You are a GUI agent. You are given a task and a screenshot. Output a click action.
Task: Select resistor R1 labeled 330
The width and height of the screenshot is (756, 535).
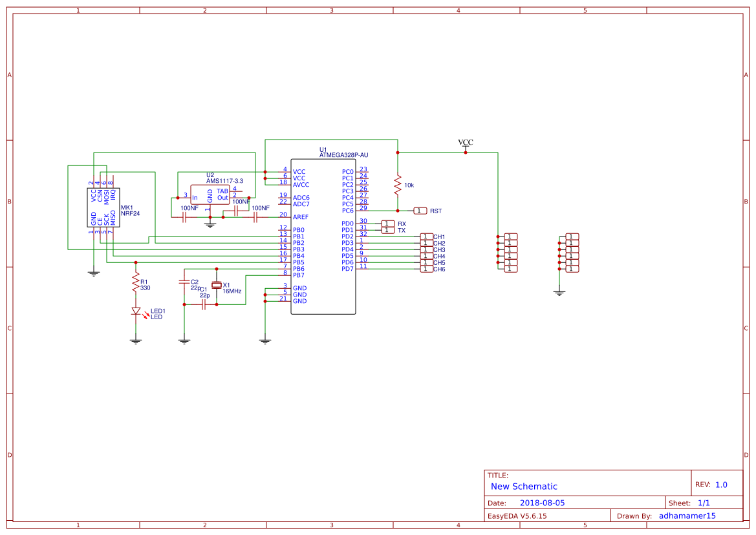136,282
